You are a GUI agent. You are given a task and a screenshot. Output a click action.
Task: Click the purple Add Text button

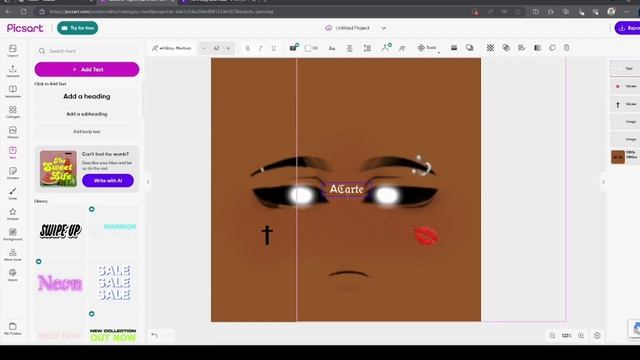(x=87, y=69)
